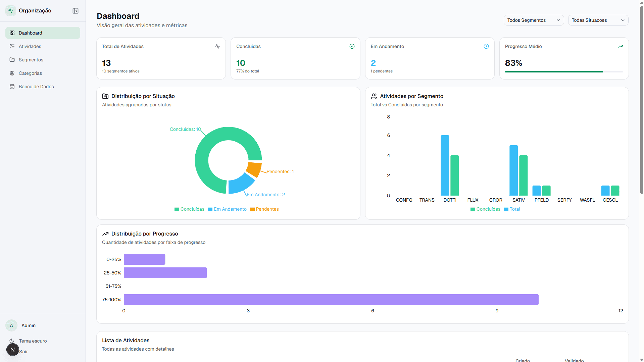Click the Progresso Médio progress bar
Viewport: 644px width, 362px height.
pos(564,72)
